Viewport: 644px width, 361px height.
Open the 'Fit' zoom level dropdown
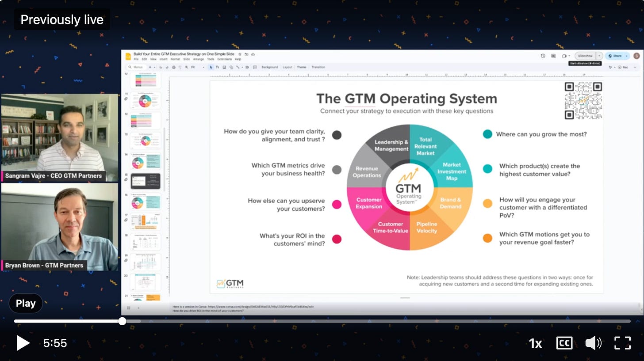[x=198, y=67]
